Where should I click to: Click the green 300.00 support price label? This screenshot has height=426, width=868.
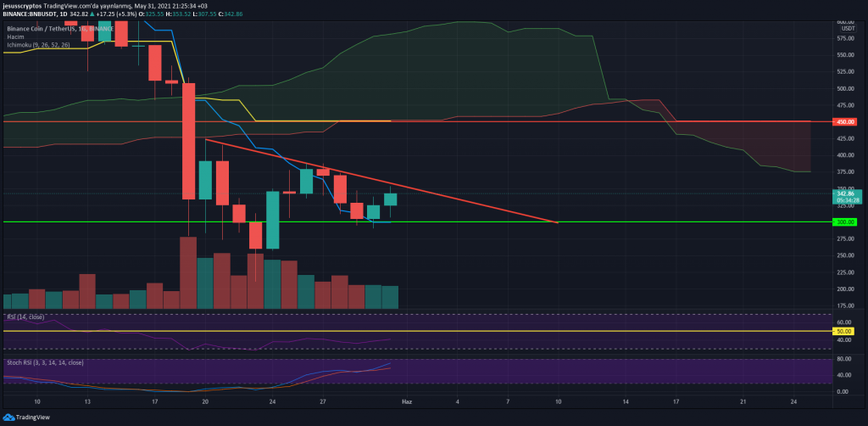tap(845, 222)
